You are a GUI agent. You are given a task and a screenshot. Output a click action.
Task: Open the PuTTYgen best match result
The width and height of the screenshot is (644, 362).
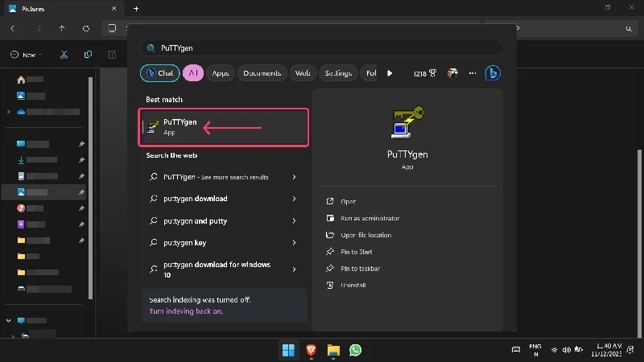coord(224,127)
